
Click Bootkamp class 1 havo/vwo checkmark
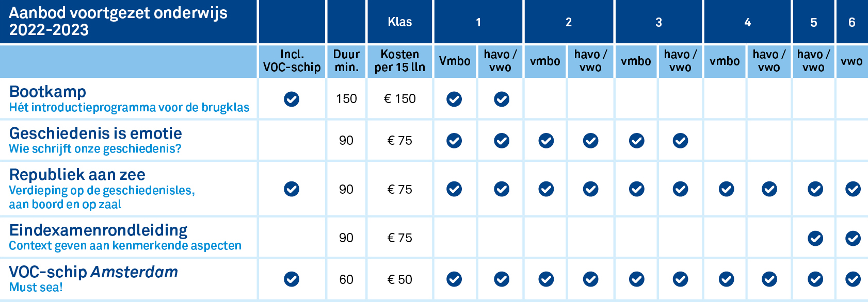pos(502,99)
